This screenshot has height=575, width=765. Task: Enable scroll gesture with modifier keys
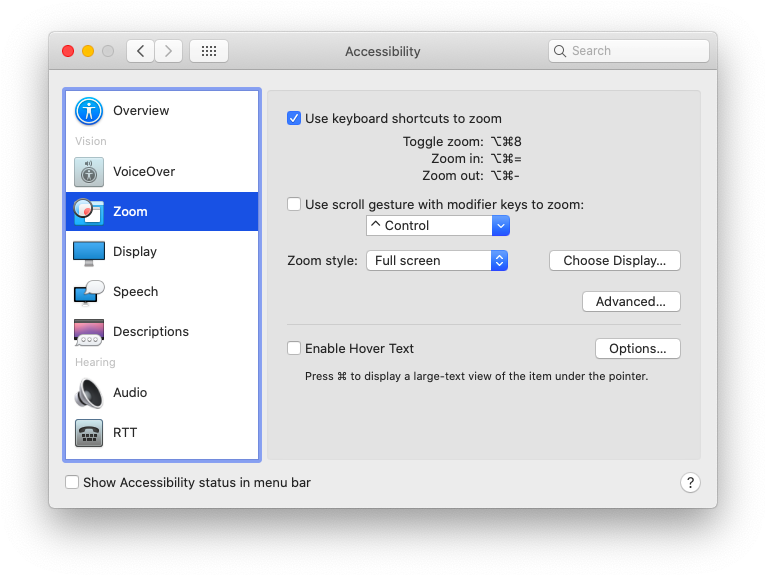pos(294,204)
